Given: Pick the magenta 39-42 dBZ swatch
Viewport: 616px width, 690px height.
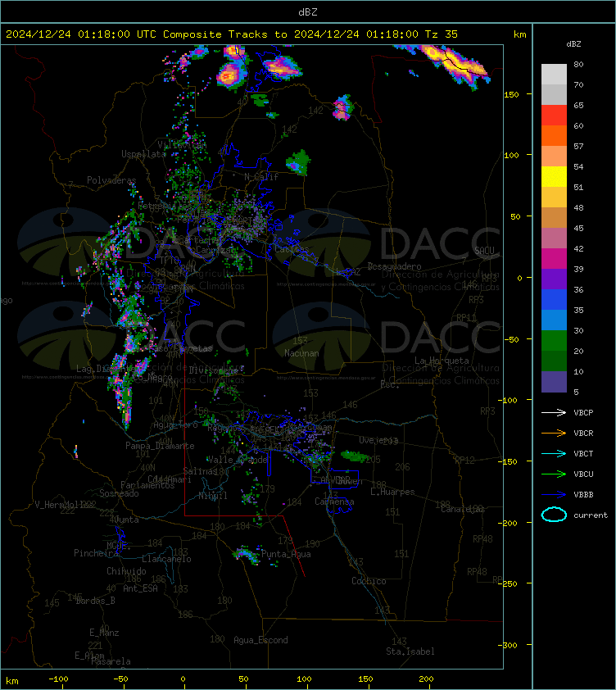Looking at the screenshot, I should pyautogui.click(x=554, y=259).
